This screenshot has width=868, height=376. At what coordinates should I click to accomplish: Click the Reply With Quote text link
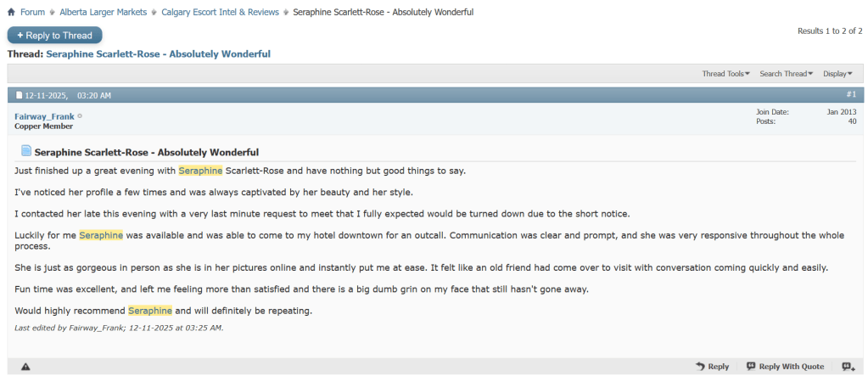(791, 367)
